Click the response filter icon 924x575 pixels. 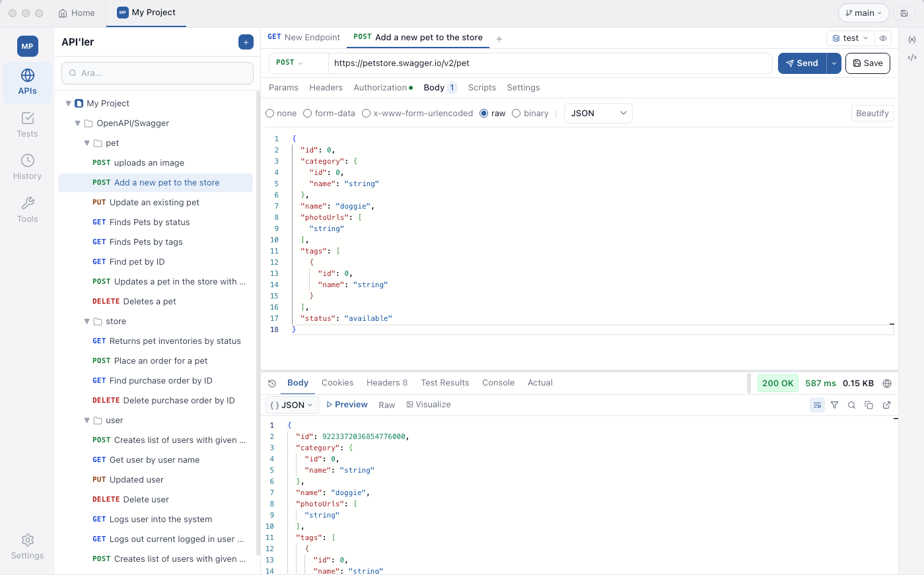835,405
